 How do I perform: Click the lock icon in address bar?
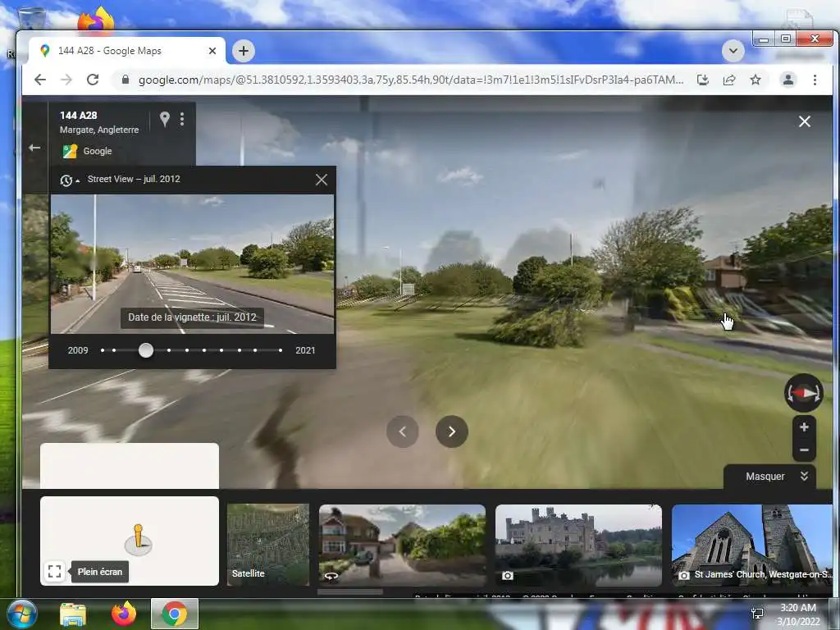(x=126, y=80)
